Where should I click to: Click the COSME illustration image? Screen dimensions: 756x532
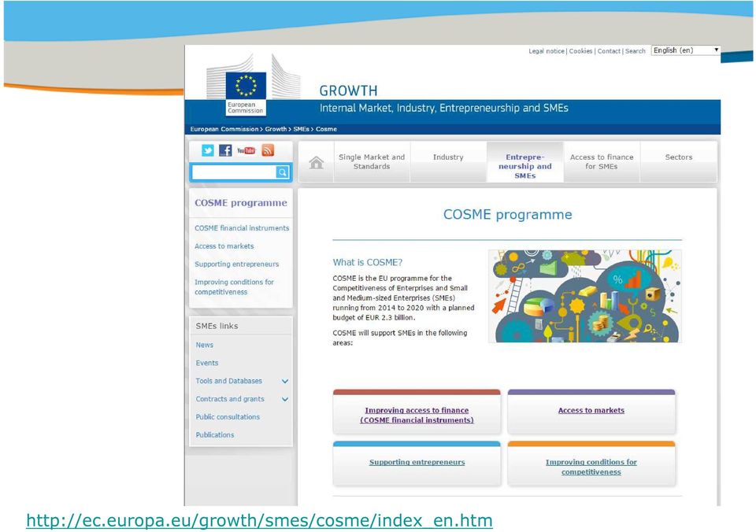[585, 296]
